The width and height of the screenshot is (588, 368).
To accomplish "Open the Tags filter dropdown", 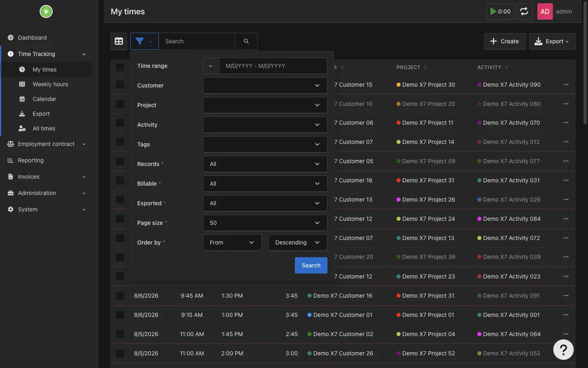I will [265, 144].
